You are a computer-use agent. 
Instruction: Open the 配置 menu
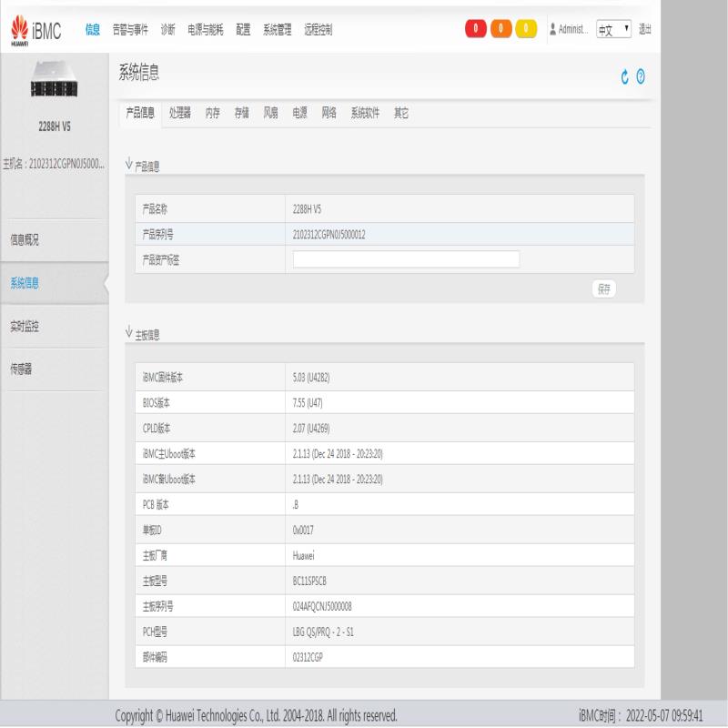(243, 30)
